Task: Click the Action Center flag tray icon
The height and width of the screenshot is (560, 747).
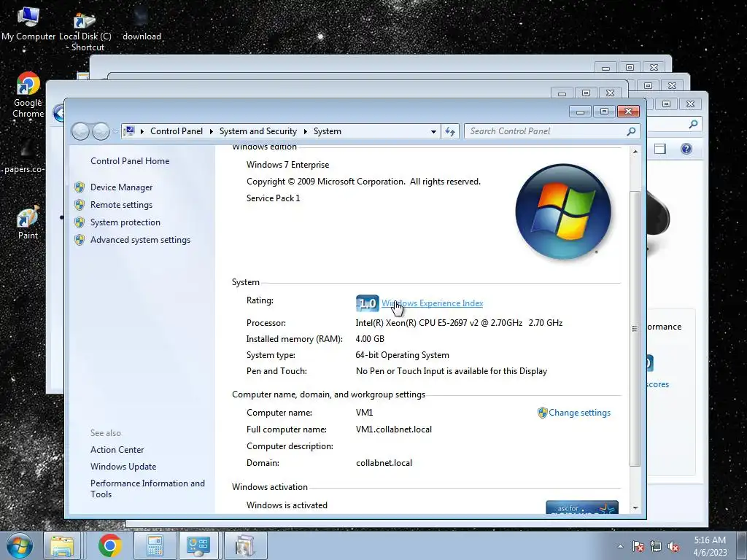Action: coord(638,546)
